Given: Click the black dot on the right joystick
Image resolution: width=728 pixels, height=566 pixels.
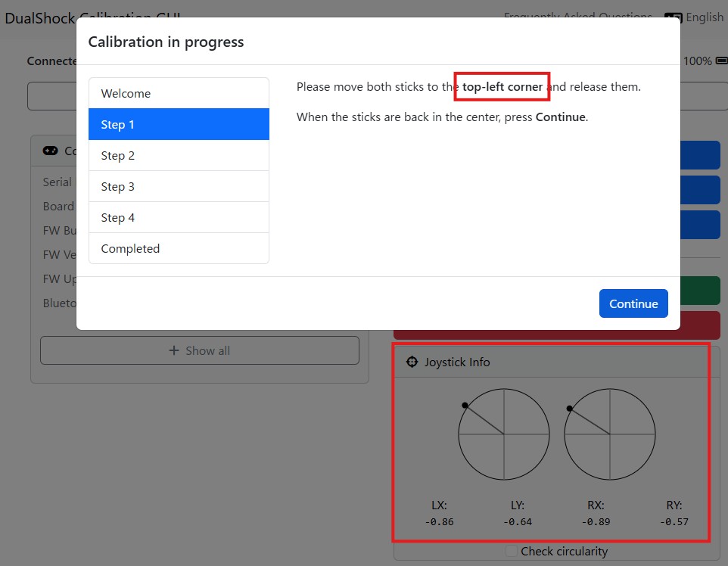Looking at the screenshot, I should 569,409.
